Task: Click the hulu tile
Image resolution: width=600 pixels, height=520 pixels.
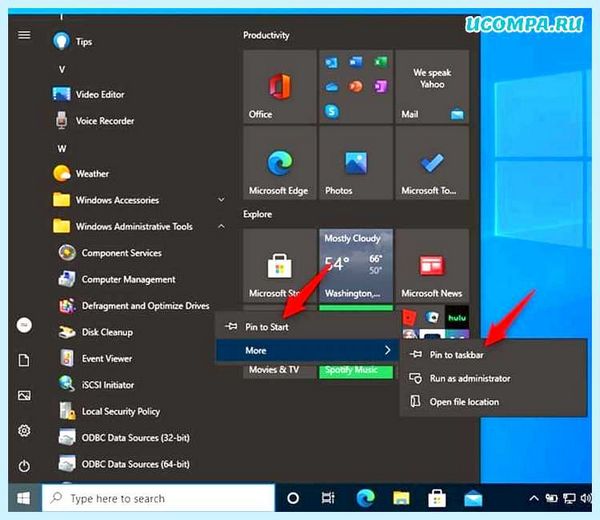Action: coord(457,317)
